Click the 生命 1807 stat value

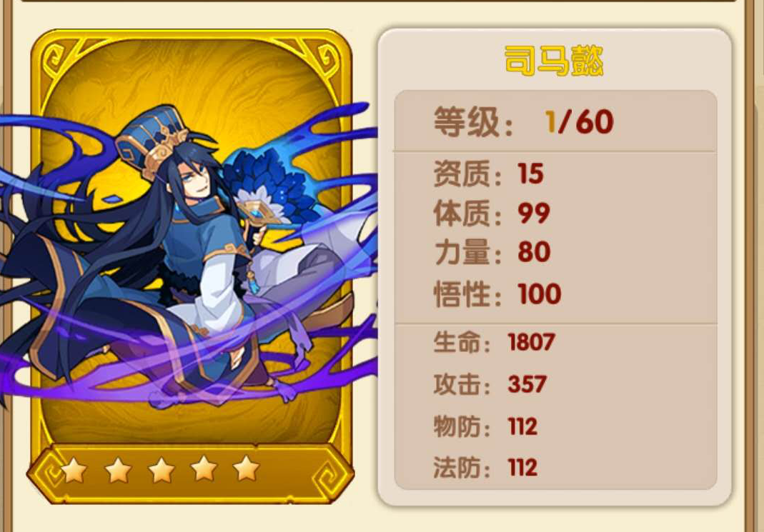click(x=531, y=342)
